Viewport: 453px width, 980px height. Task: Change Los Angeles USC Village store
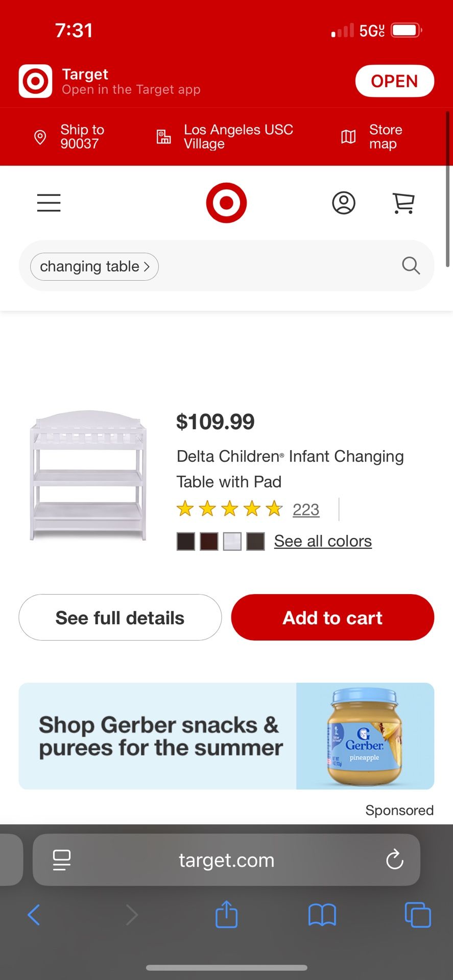click(225, 137)
